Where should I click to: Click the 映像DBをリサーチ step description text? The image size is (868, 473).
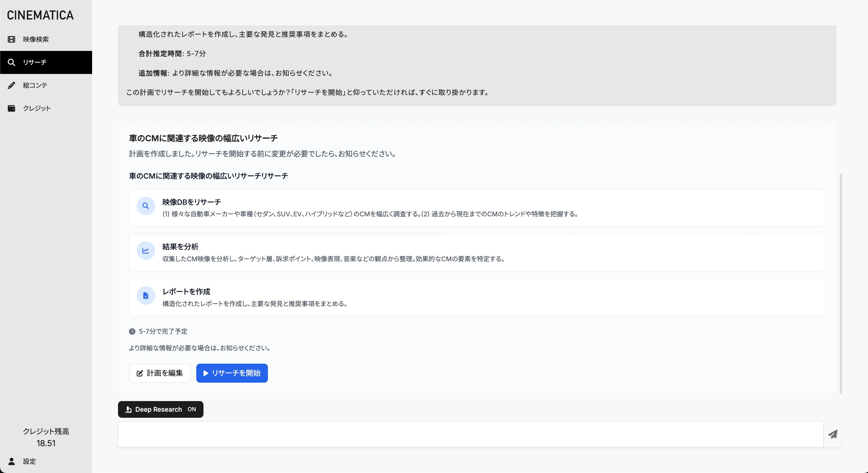point(371,214)
